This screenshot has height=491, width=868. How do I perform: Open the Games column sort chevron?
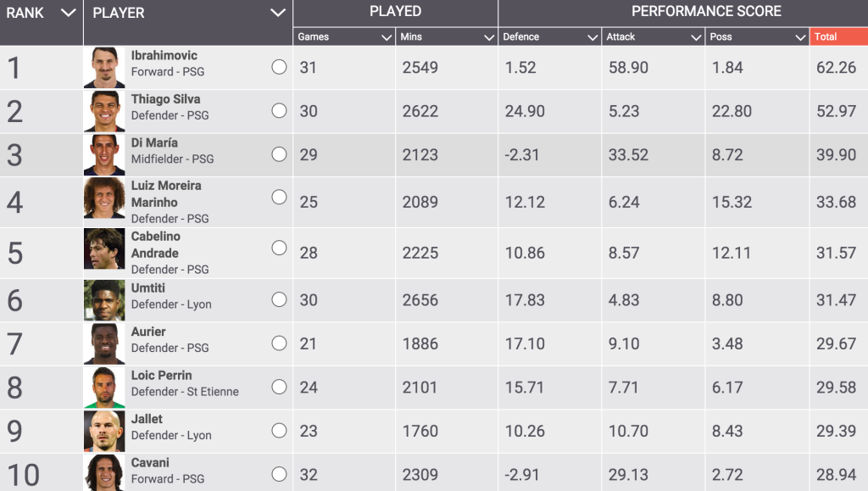tap(387, 37)
